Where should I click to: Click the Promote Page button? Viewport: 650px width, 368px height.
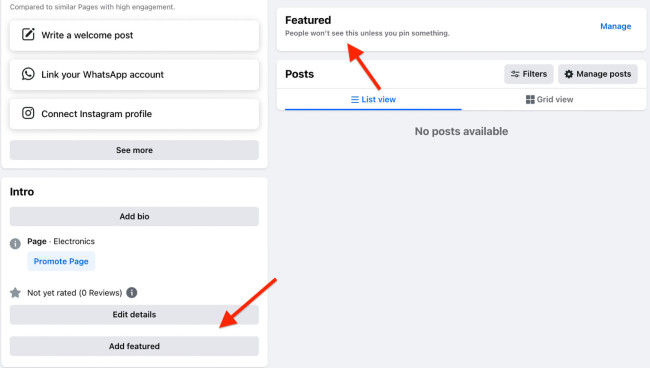tap(61, 261)
